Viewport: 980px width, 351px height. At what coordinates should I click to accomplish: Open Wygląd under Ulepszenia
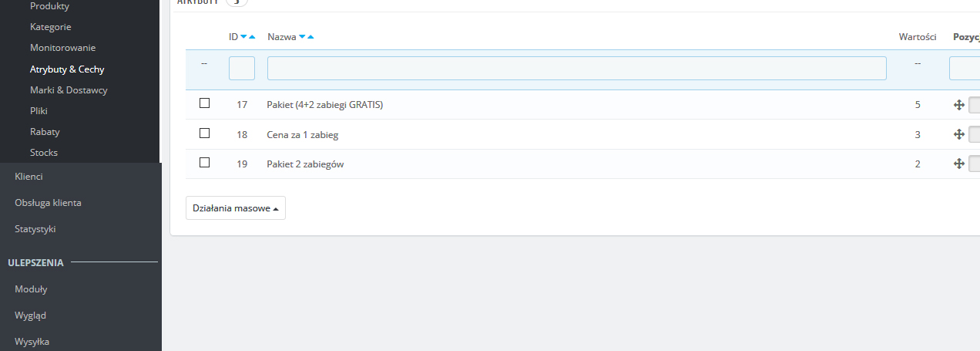[31, 316]
